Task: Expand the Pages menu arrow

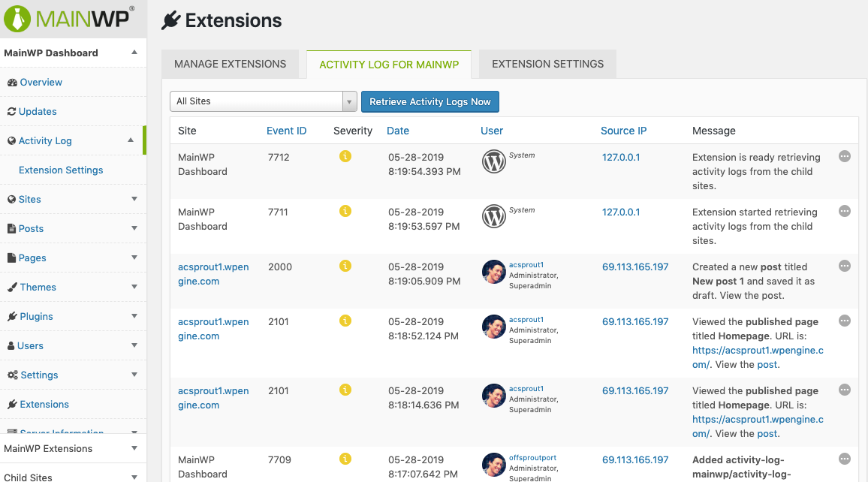Action: (x=134, y=258)
